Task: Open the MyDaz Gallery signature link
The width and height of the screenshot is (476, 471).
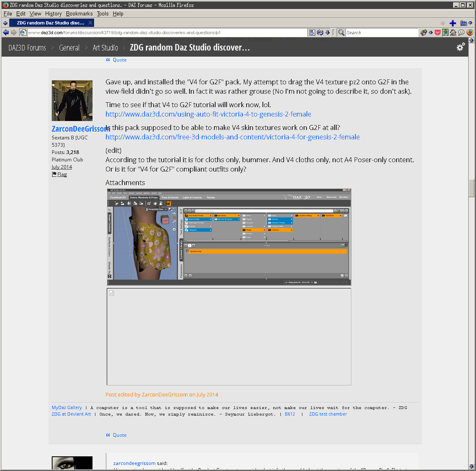Action: 67,407
